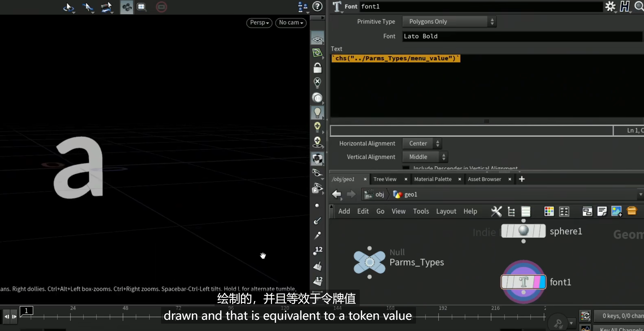The image size is (644, 331).
Task: Open the Help menu in network editor
Action: pos(470,211)
